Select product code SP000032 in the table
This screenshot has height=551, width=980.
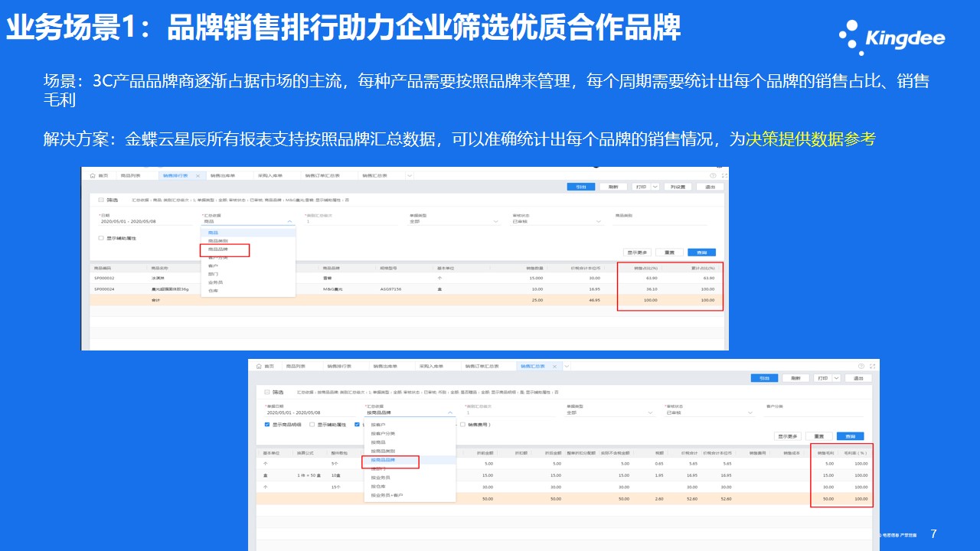coord(104,278)
